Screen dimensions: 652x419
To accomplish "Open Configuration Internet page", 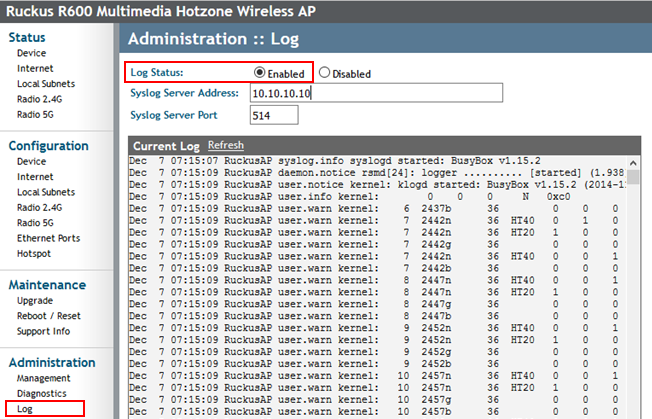I will point(35,177).
